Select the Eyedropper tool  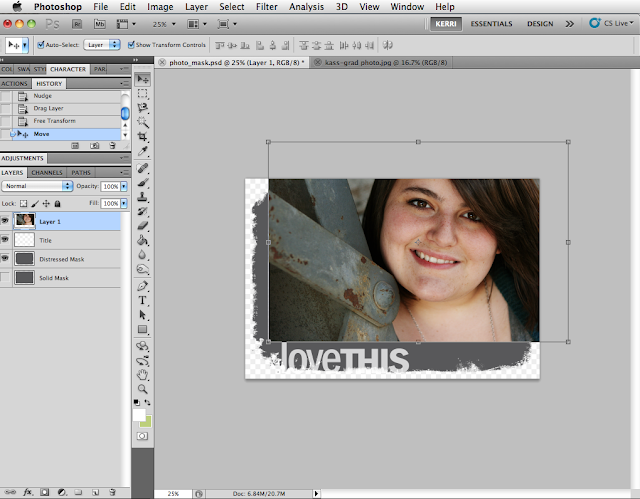point(143,151)
